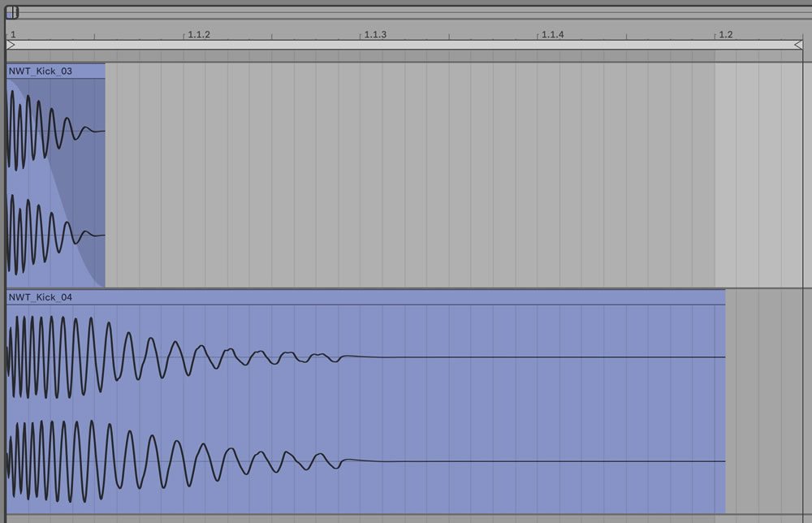Screen dimensions: 812x523
Task: Click the overview zoom handle at top left
Action: (x=12, y=12)
